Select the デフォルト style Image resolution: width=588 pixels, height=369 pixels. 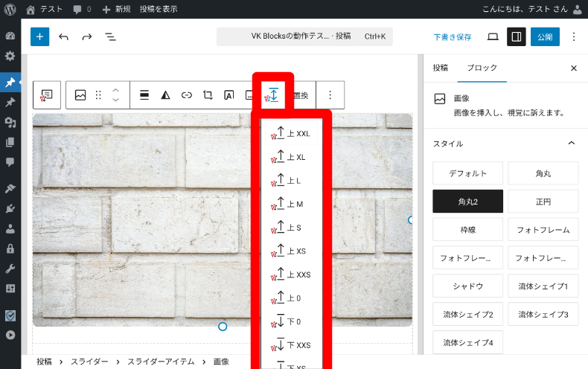coord(467,173)
